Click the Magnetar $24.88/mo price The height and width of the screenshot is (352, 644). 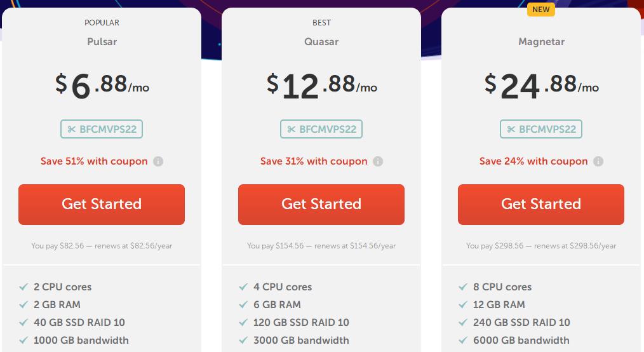click(x=541, y=86)
